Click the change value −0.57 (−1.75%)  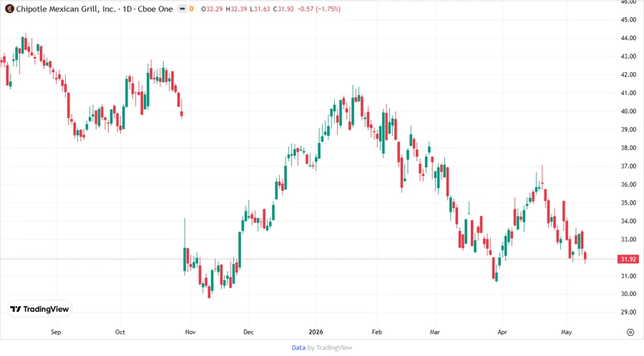point(318,9)
